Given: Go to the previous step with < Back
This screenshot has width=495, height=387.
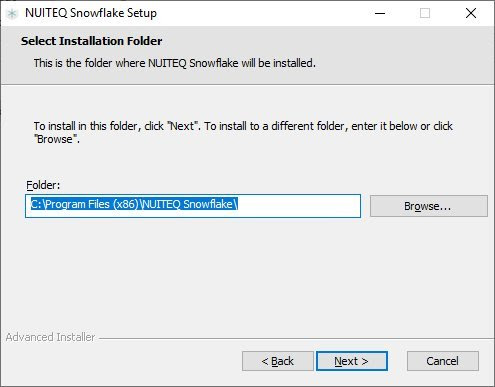Looking at the screenshot, I should pyautogui.click(x=278, y=361).
